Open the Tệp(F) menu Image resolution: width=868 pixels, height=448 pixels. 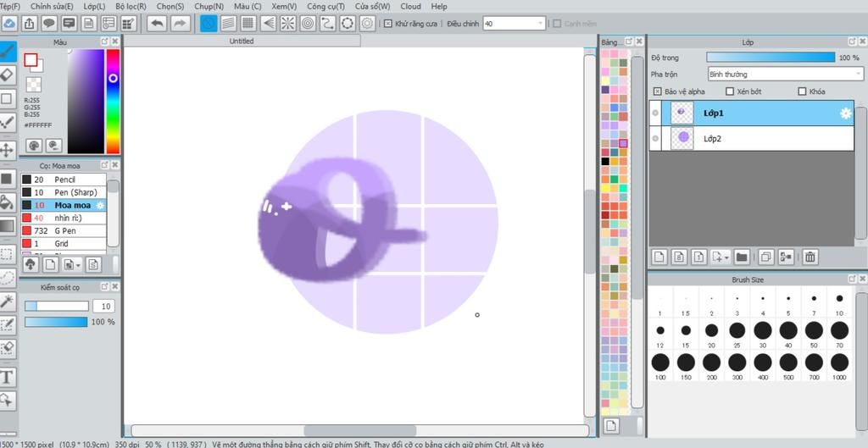[x=10, y=6]
